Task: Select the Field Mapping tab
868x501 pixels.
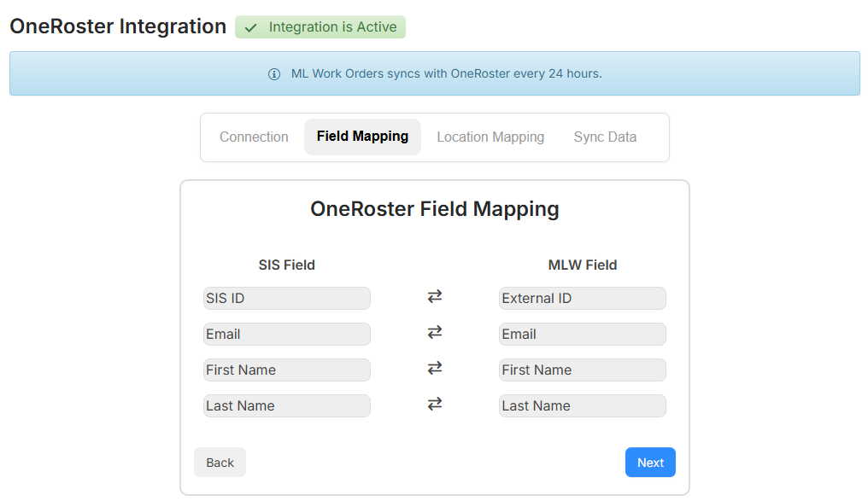Action: (x=362, y=137)
